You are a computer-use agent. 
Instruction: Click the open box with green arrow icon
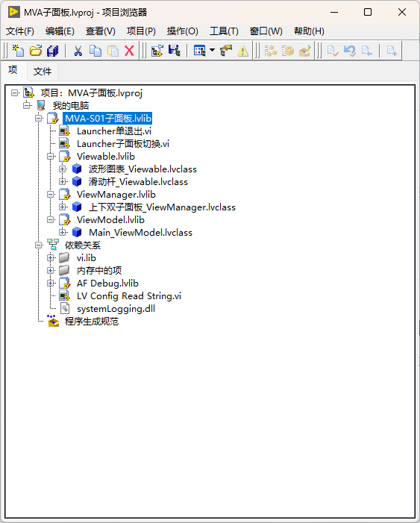[305, 51]
